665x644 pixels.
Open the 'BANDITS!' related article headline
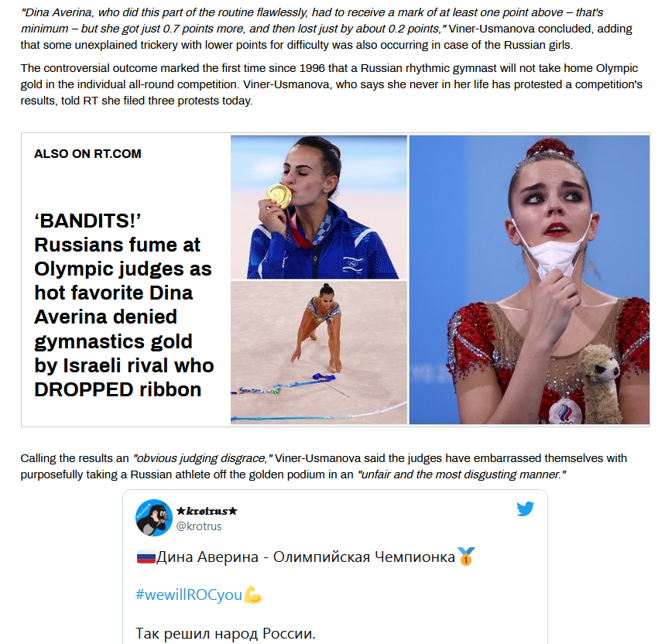[x=124, y=305]
